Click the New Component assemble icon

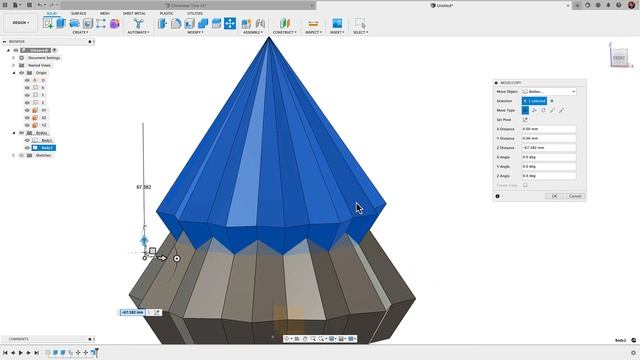tap(247, 23)
